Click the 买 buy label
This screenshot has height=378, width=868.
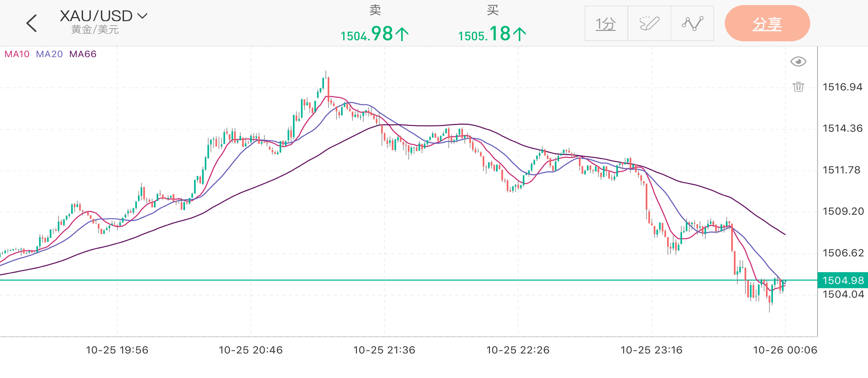click(492, 10)
